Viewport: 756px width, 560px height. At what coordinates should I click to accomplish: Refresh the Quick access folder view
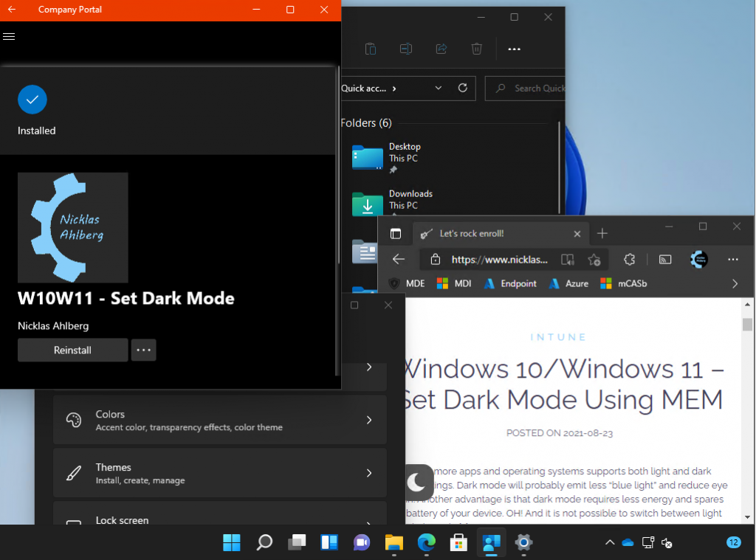463,88
